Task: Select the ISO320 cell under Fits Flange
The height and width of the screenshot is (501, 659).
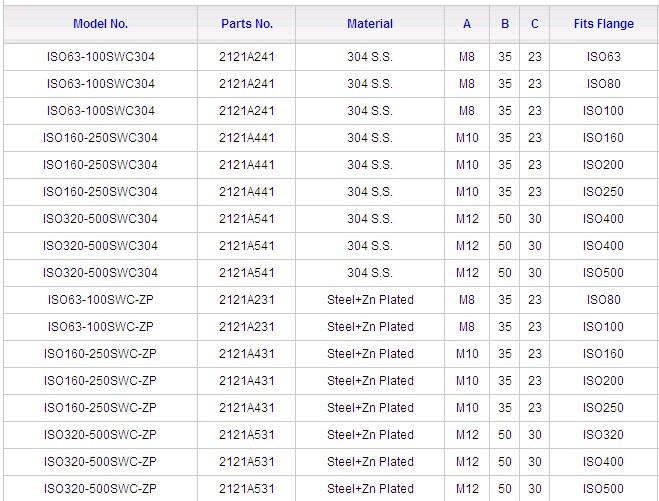Action: pos(603,435)
